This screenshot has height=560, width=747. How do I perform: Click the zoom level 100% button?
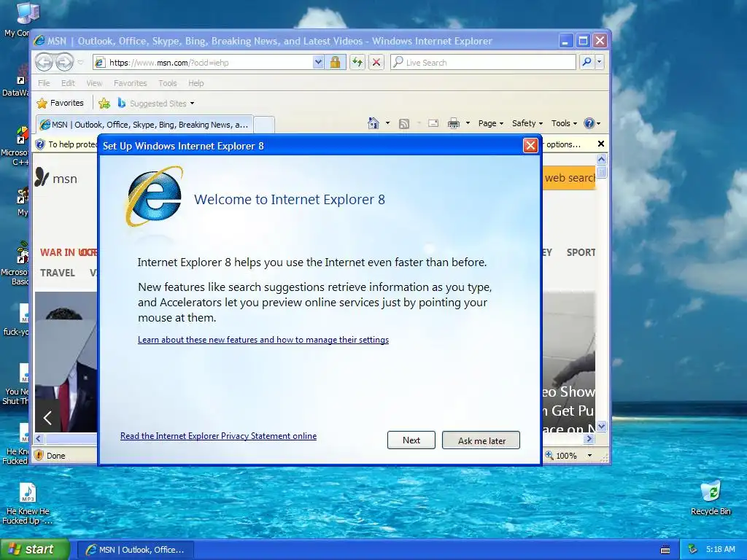[x=561, y=455]
